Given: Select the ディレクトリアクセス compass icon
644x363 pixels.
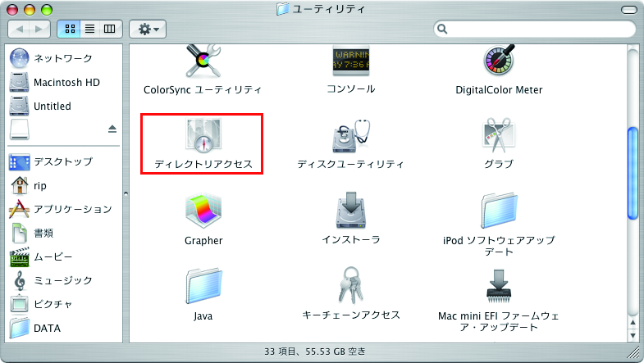Looking at the screenshot, I should (203, 135).
